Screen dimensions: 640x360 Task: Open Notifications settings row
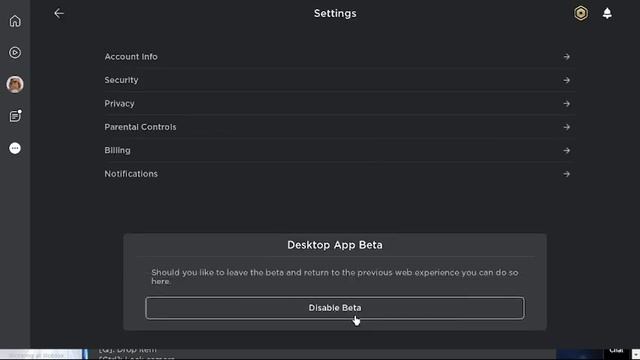click(339, 174)
